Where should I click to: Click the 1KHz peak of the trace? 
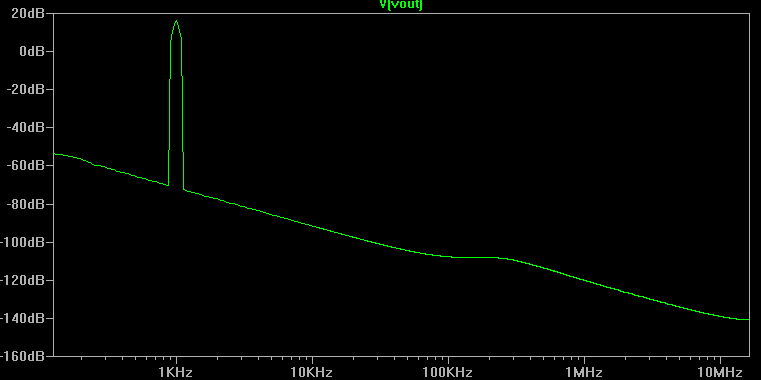[x=176, y=21]
